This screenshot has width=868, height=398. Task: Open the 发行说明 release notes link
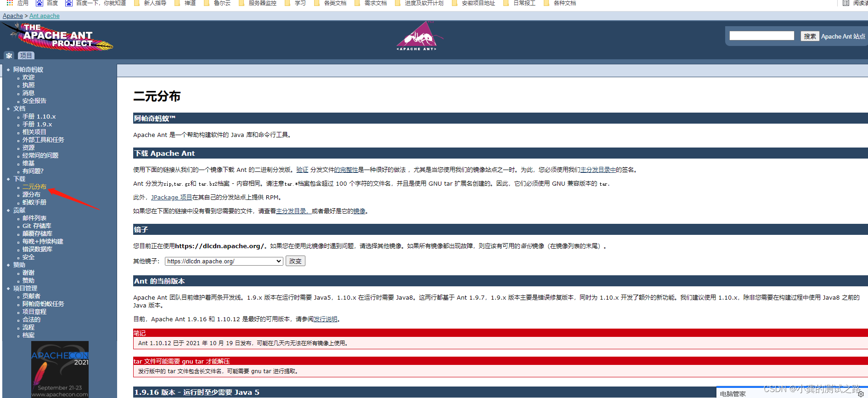tap(325, 319)
